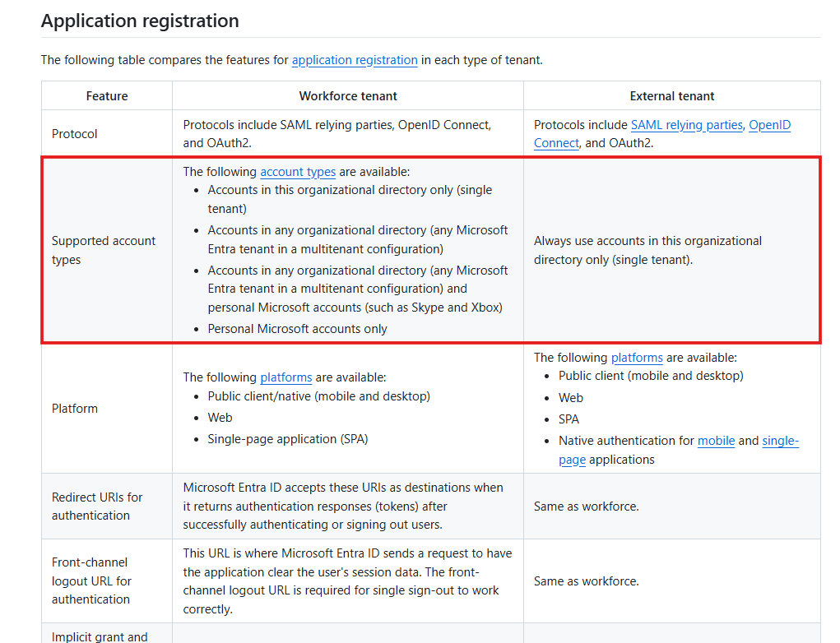Select the Platform row label
Screen dimensions: 840x643
[x=75, y=409]
